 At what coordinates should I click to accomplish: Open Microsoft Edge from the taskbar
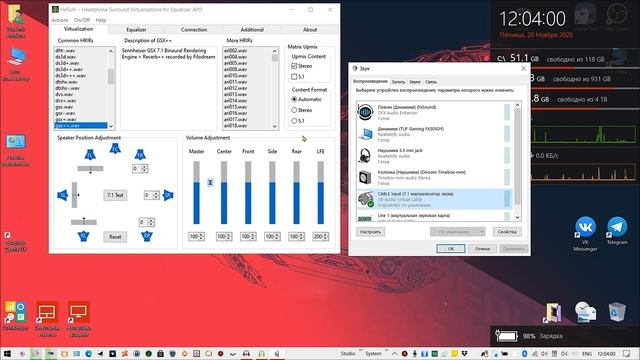point(88,353)
